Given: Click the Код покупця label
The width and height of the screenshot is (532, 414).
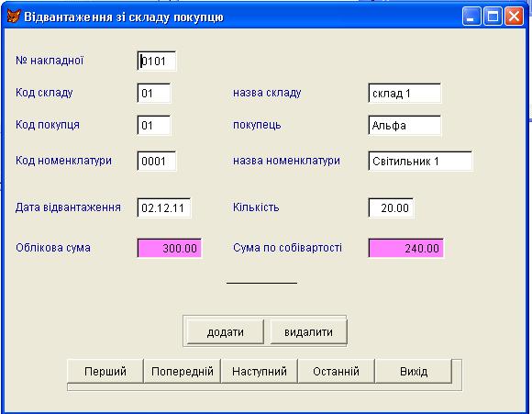Looking at the screenshot, I should pyautogui.click(x=48, y=125).
